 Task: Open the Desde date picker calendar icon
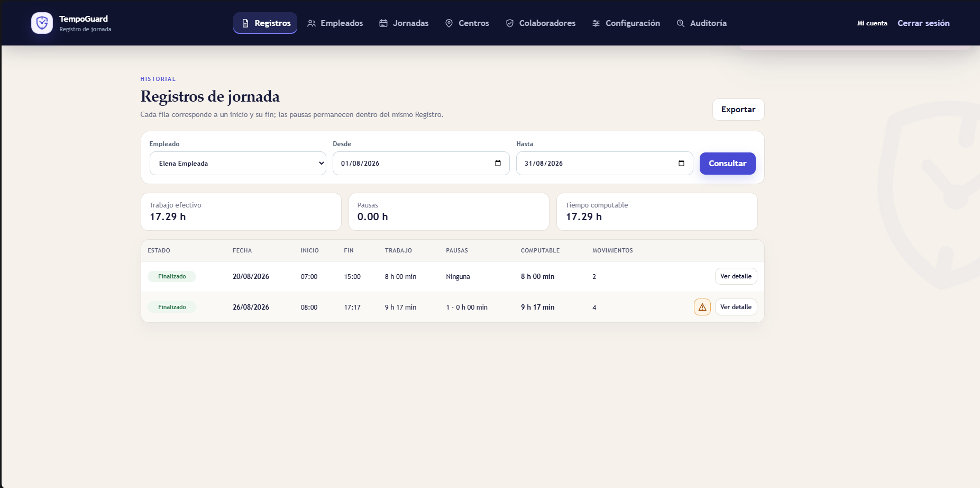coord(498,163)
